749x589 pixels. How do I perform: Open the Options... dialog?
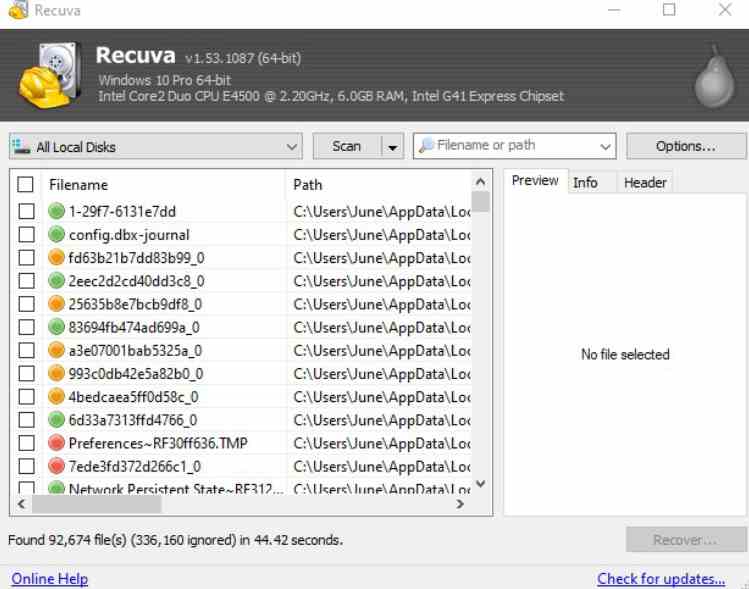click(686, 146)
